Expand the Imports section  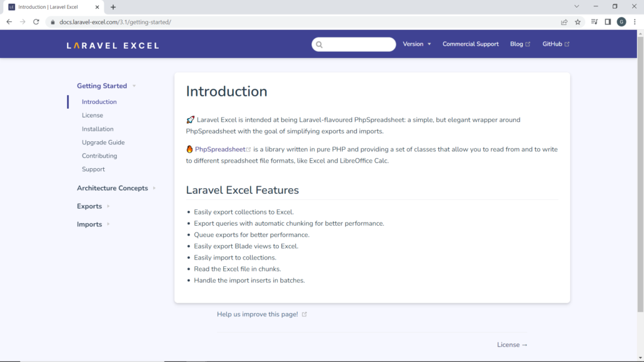(x=93, y=224)
